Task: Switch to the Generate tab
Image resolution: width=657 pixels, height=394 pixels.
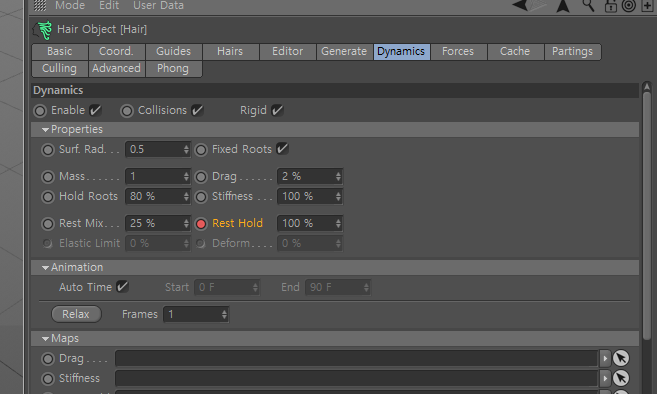Action: 344,52
